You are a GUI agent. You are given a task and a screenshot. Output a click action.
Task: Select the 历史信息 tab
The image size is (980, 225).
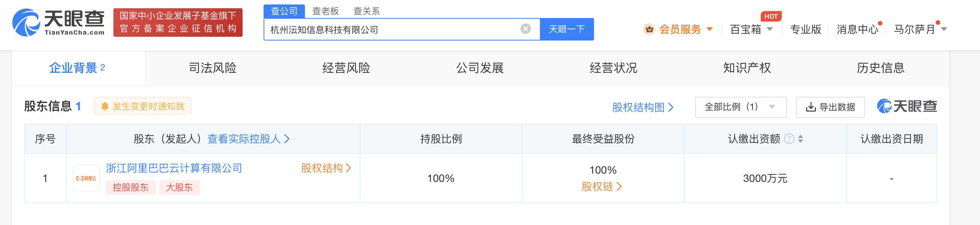[880, 68]
